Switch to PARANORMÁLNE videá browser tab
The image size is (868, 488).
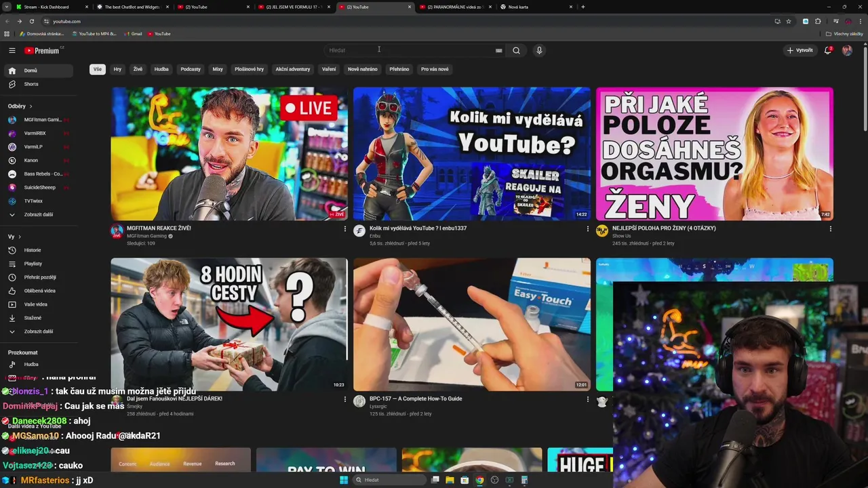coord(454,7)
